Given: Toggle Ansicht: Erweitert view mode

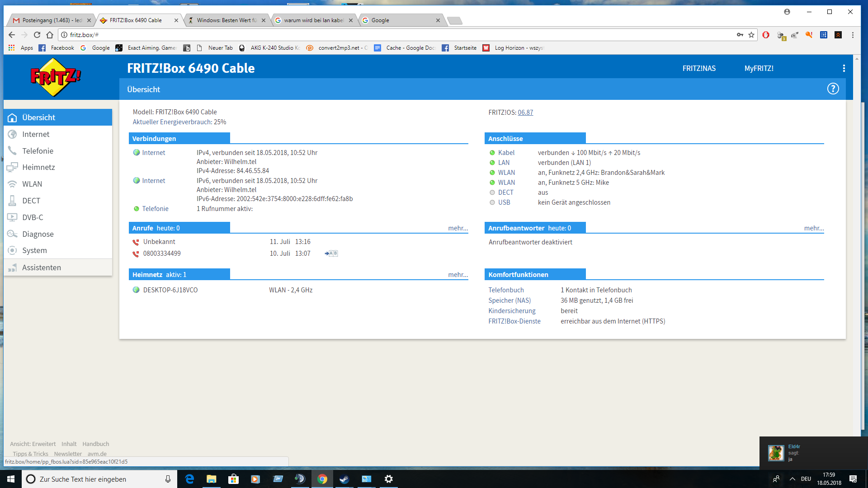Looking at the screenshot, I should coord(33,444).
